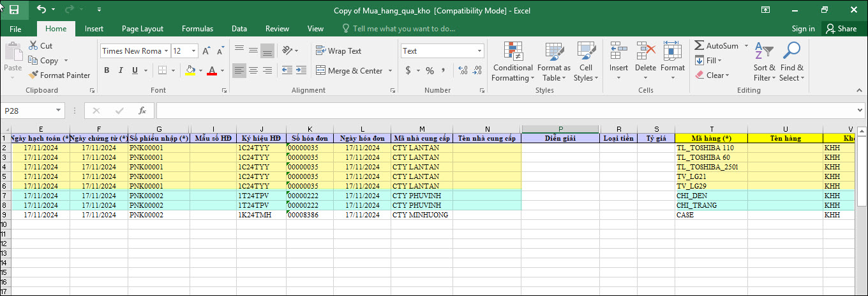Click the Format Painter brush icon
This screenshot has width=868, height=296.
click(x=34, y=75)
